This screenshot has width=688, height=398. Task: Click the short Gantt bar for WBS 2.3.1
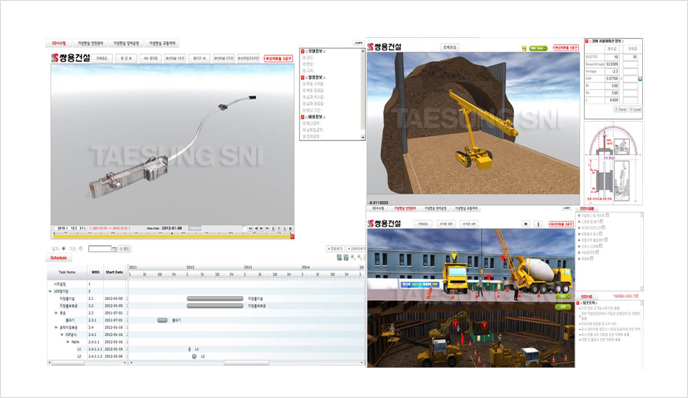pos(162,320)
